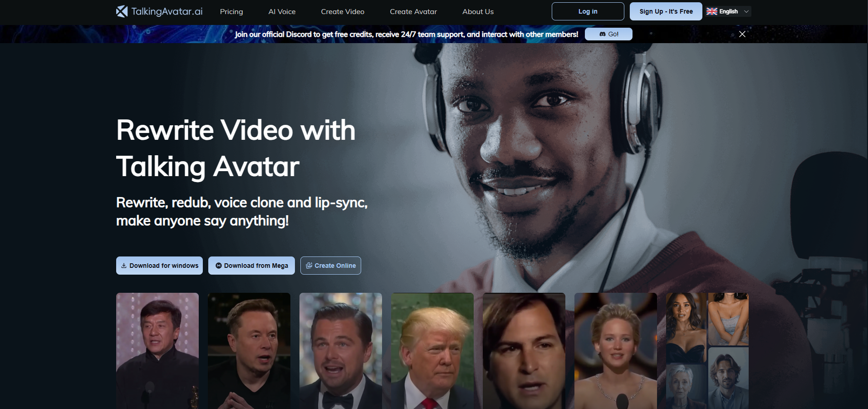The image size is (868, 409).
Task: Click the download arrow icon for Windows
Action: pyautogui.click(x=123, y=266)
